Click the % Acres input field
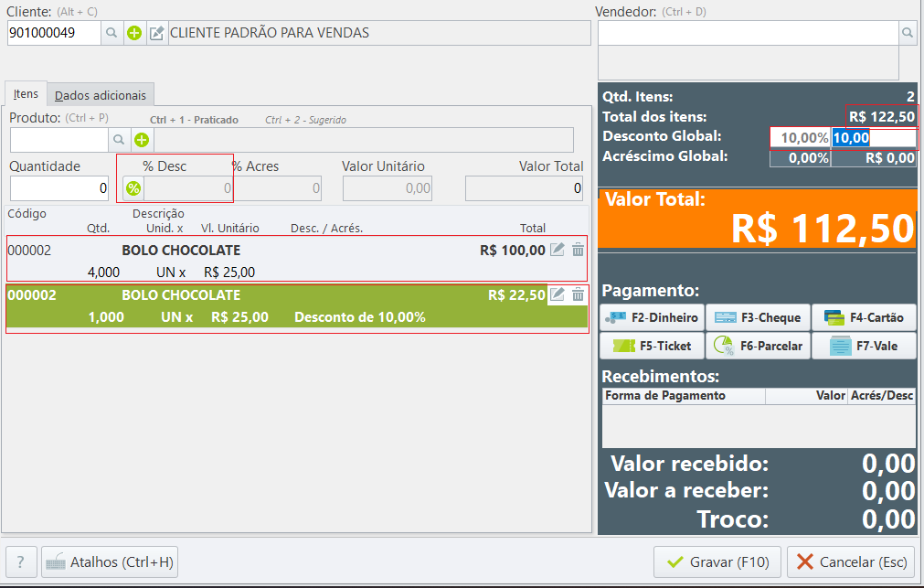This screenshot has width=924, height=588. tap(278, 188)
